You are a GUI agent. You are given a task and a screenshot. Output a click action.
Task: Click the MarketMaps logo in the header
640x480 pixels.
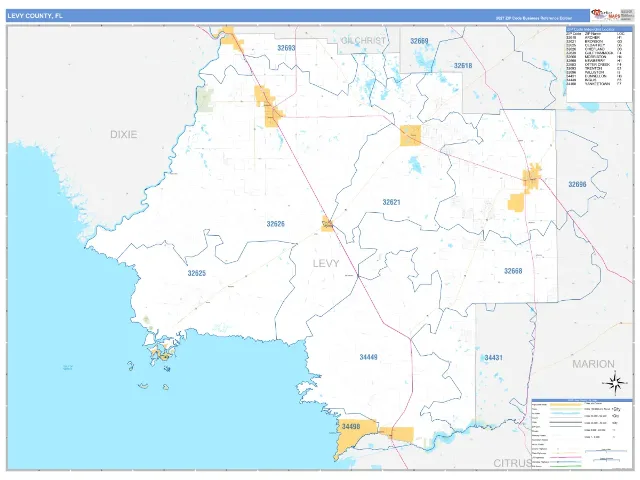[606, 16]
